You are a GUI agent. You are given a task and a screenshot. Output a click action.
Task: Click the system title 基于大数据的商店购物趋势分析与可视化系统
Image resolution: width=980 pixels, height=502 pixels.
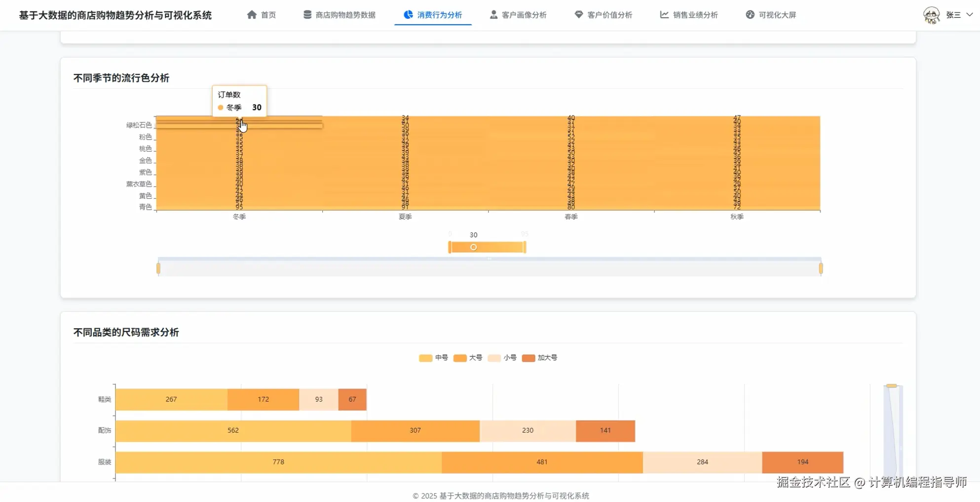pyautogui.click(x=115, y=15)
